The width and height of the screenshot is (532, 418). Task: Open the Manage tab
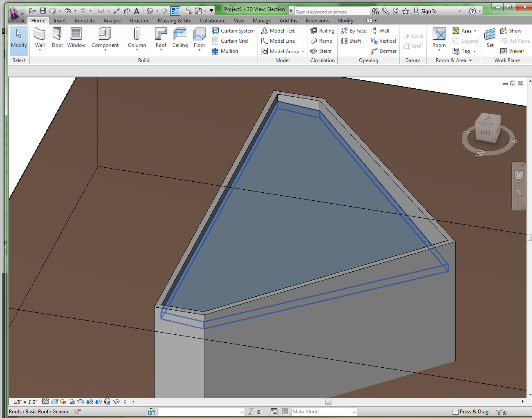(262, 21)
